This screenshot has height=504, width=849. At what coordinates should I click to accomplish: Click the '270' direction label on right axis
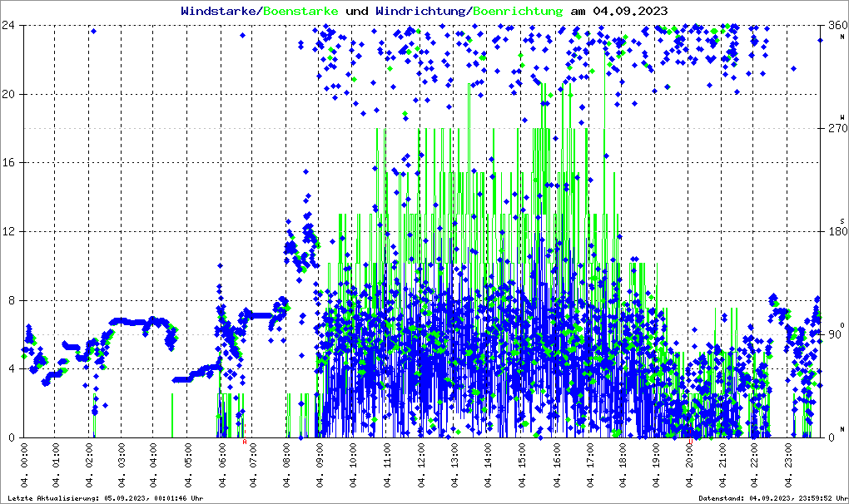click(x=836, y=129)
